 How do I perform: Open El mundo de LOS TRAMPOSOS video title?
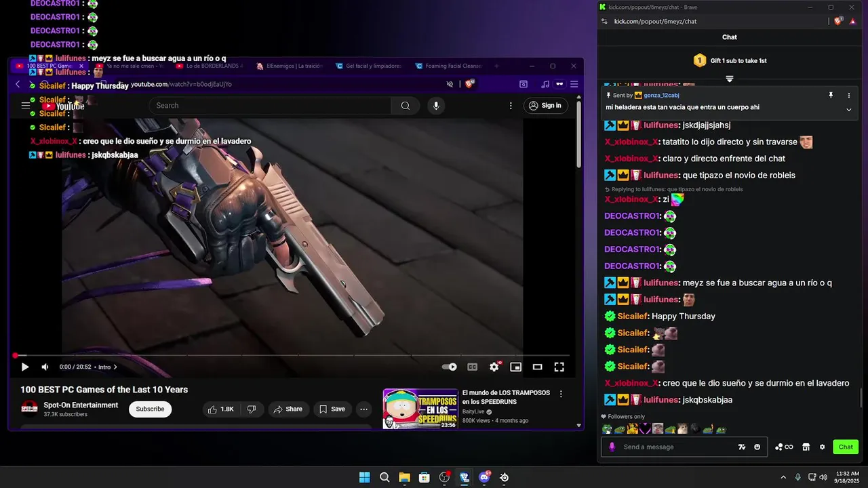click(x=506, y=397)
